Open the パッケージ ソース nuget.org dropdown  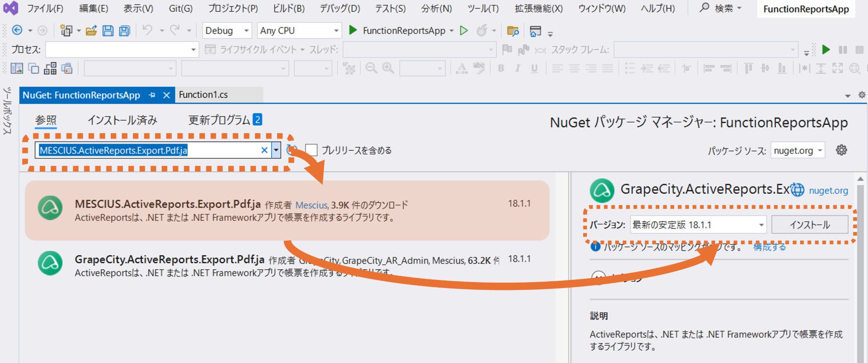pyautogui.click(x=798, y=150)
